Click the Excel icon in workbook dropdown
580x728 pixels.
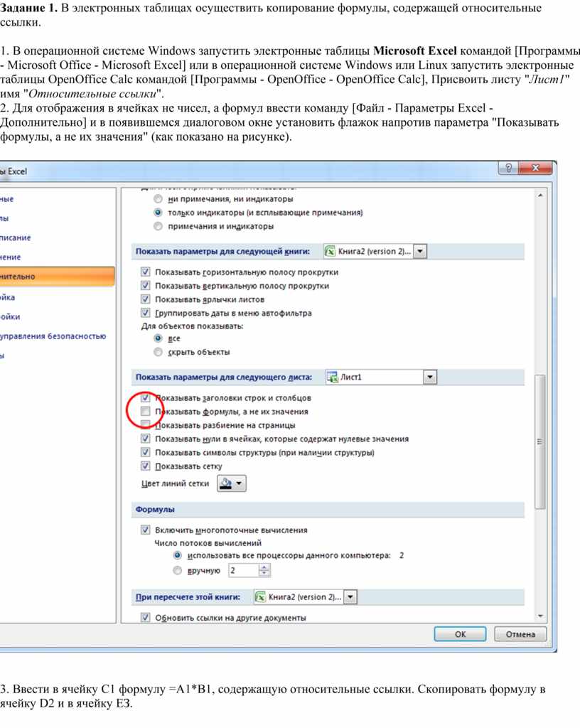tap(330, 251)
